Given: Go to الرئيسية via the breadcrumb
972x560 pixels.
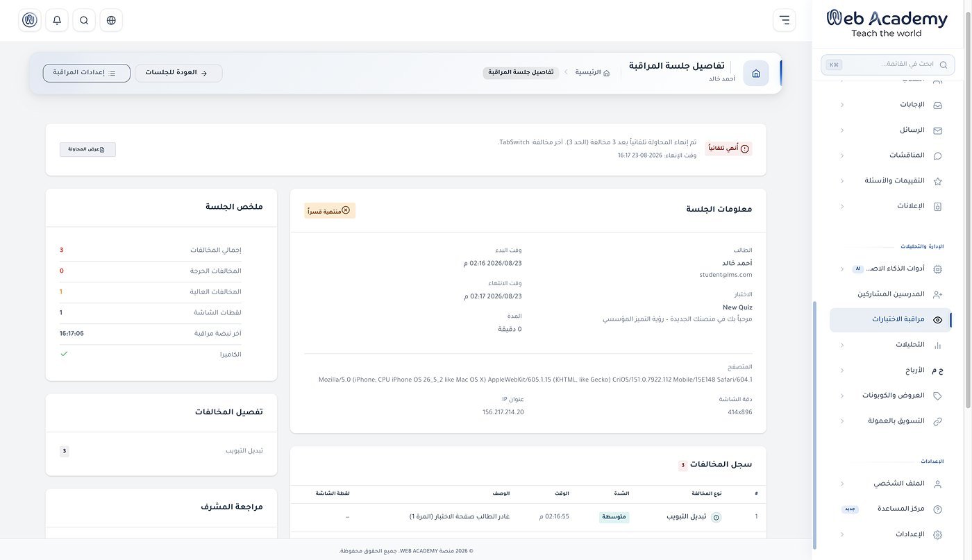Looking at the screenshot, I should [592, 72].
